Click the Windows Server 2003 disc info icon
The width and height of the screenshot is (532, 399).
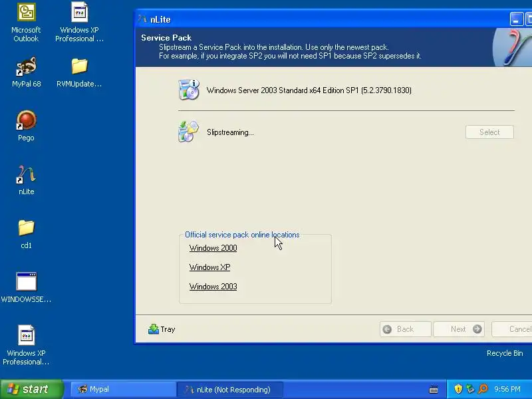(189, 90)
